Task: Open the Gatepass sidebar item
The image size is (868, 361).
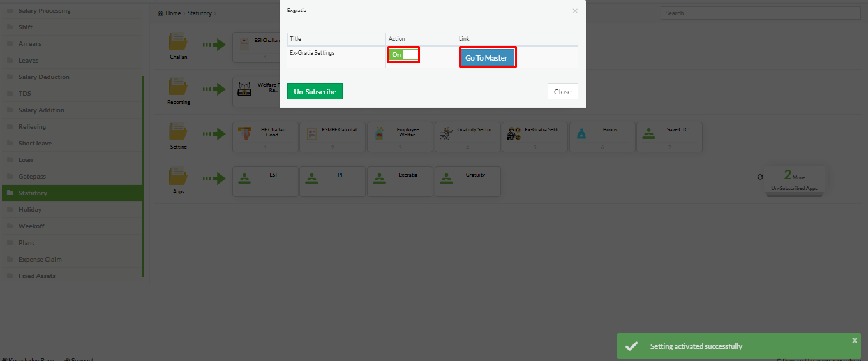Action: click(71, 176)
